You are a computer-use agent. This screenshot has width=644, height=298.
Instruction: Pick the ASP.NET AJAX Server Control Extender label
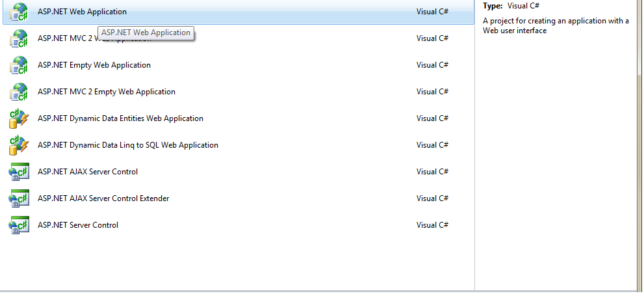103,198
